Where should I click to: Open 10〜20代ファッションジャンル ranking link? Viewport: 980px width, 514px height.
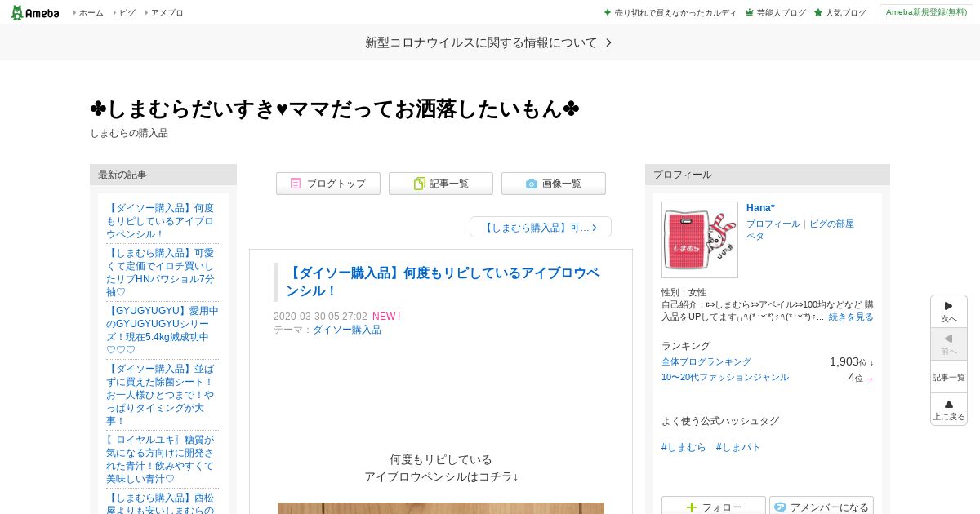point(725,377)
